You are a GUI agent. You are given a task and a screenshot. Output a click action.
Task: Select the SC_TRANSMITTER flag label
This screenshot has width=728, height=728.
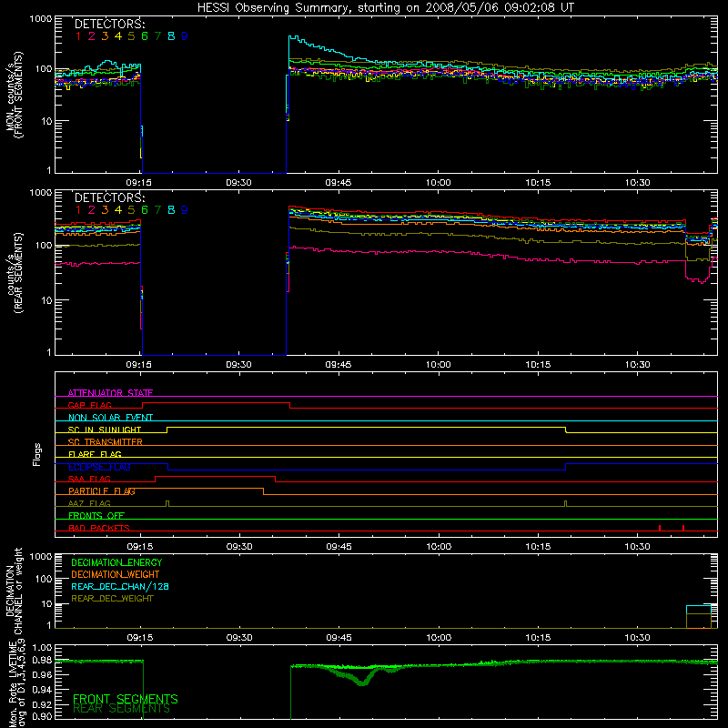tap(106, 442)
